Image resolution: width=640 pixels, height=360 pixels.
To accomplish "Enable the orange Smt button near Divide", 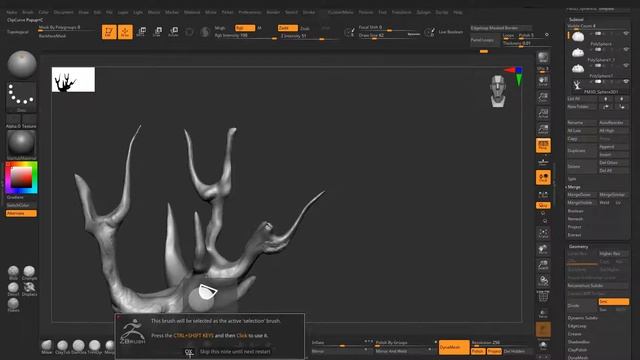I will click(x=613, y=302).
